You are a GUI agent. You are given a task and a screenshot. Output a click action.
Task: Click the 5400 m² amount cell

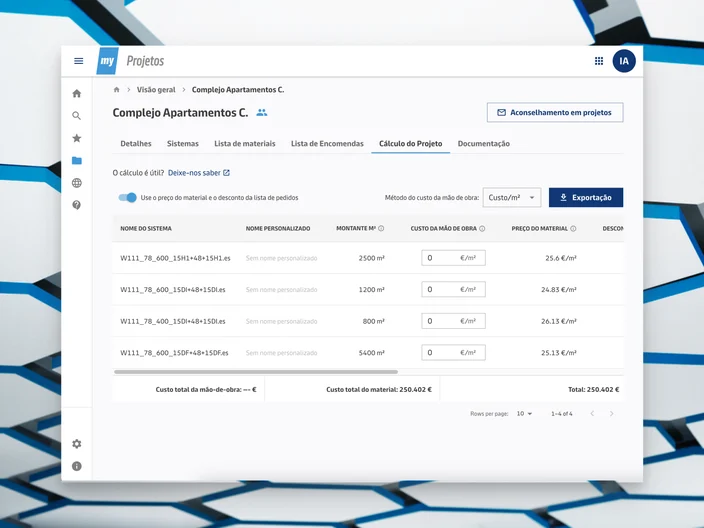coord(371,353)
